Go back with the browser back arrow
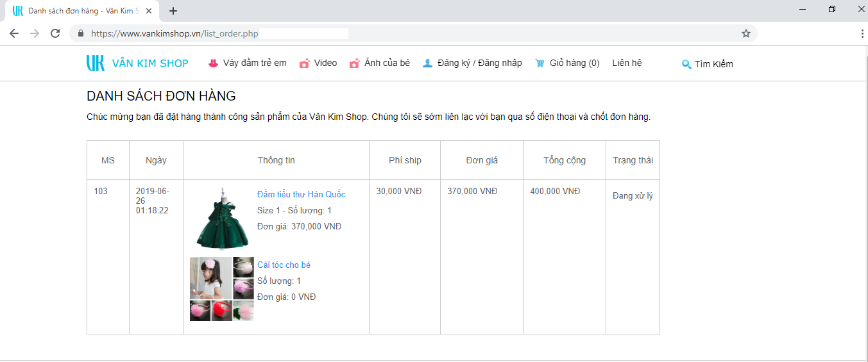 (14, 33)
